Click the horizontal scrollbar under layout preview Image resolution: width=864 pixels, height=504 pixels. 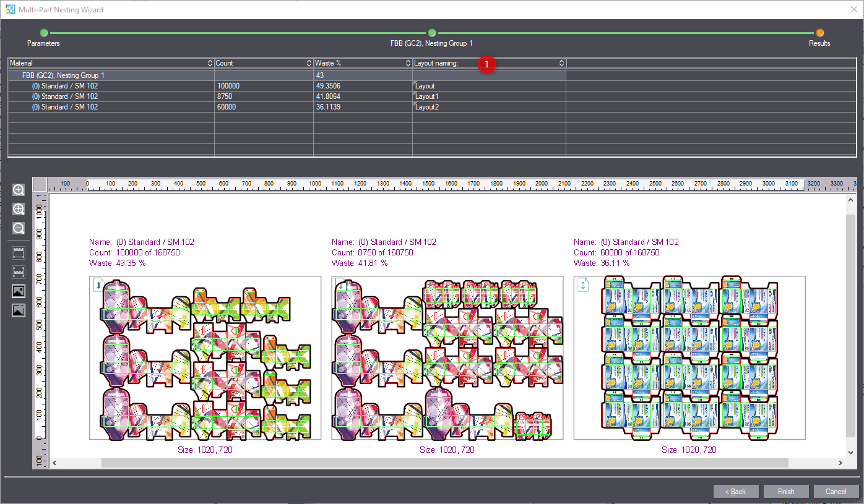point(444,463)
